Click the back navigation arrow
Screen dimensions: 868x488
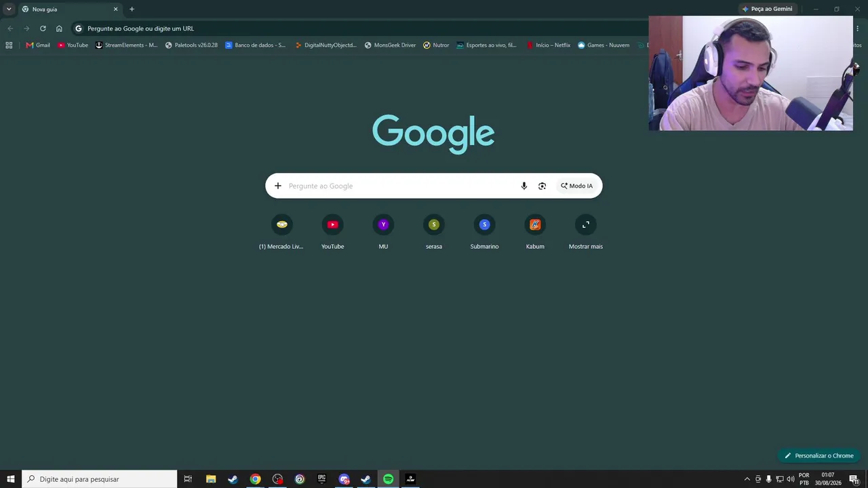pos(10,28)
